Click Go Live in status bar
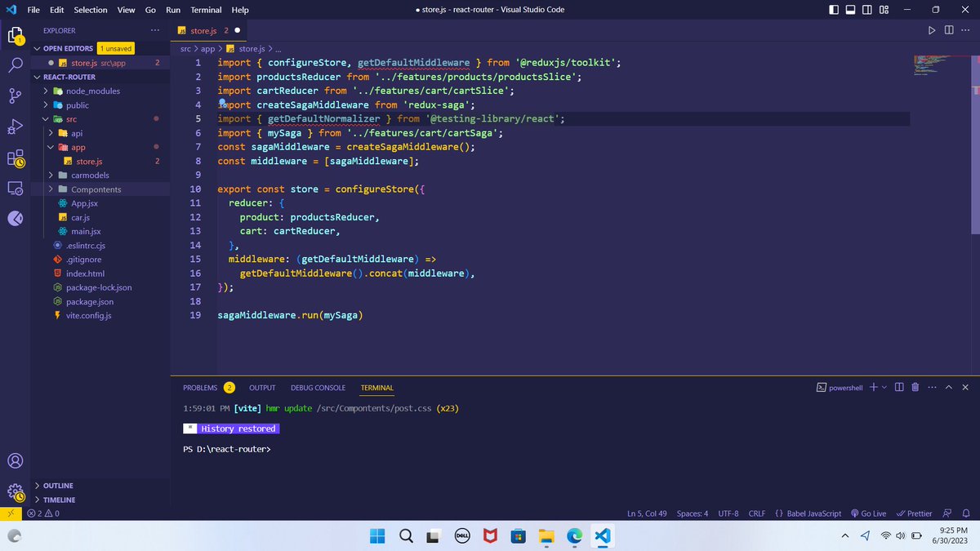 pos(867,513)
